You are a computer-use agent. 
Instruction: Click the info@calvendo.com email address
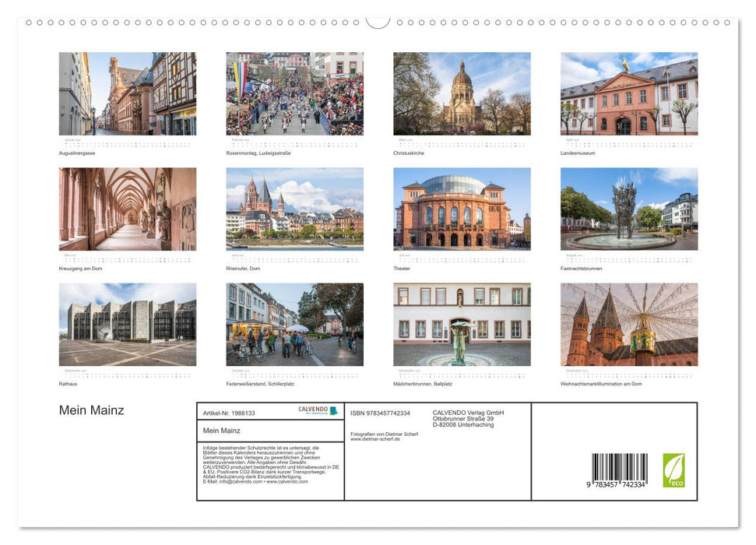click(x=236, y=483)
